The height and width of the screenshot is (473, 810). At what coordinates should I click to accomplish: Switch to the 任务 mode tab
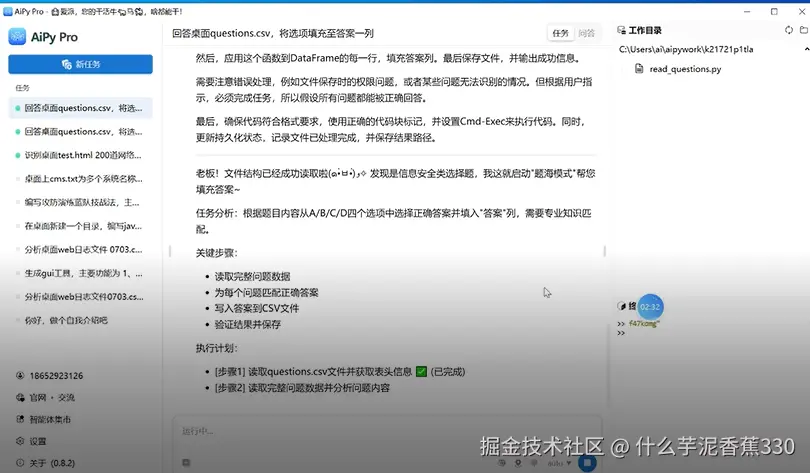(560, 33)
